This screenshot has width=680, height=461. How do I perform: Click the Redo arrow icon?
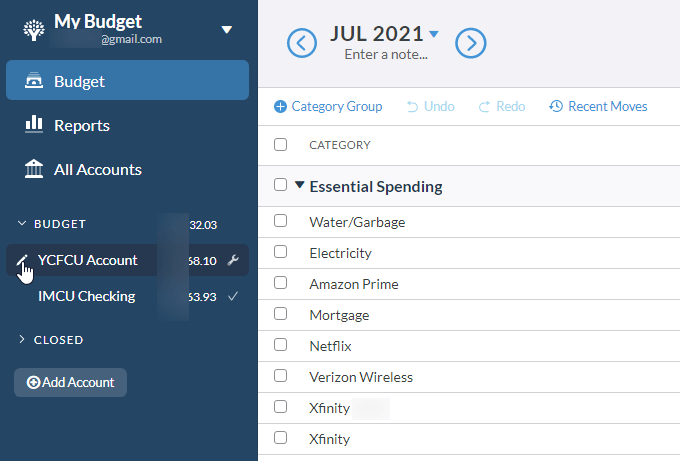pos(484,107)
